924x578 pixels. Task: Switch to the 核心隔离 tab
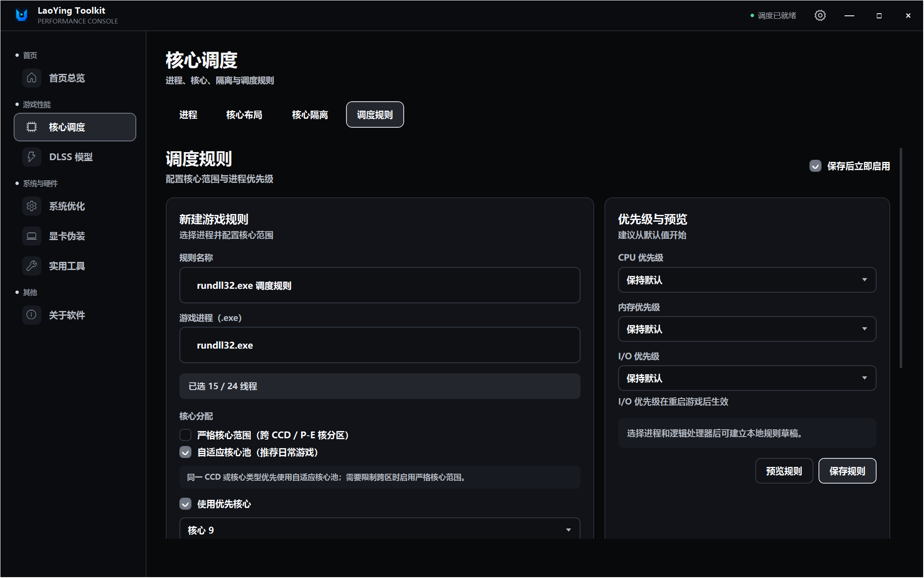[x=310, y=114]
